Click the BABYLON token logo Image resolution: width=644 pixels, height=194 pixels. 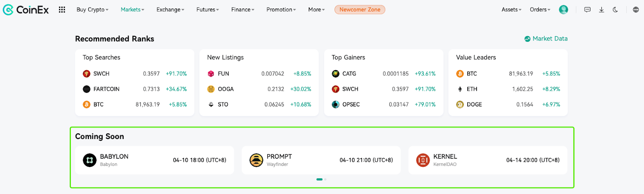point(90,160)
